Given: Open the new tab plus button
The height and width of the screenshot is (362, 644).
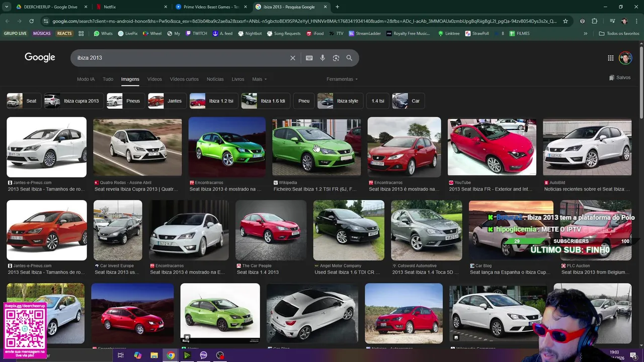Looking at the screenshot, I should [337, 7].
